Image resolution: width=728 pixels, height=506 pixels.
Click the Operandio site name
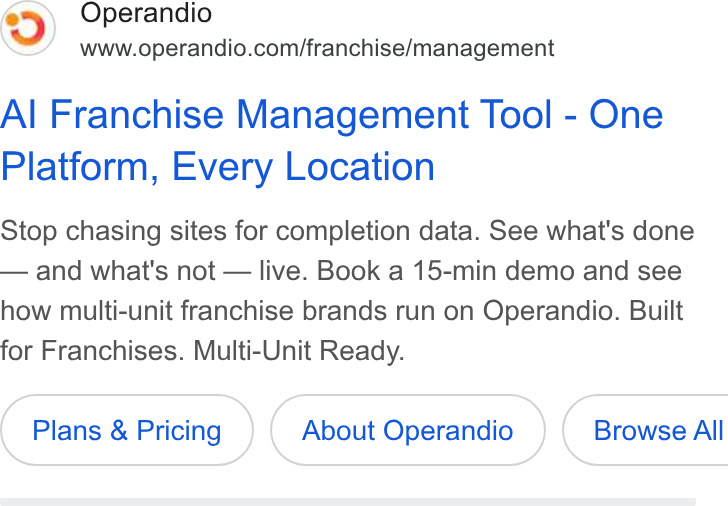146,13
